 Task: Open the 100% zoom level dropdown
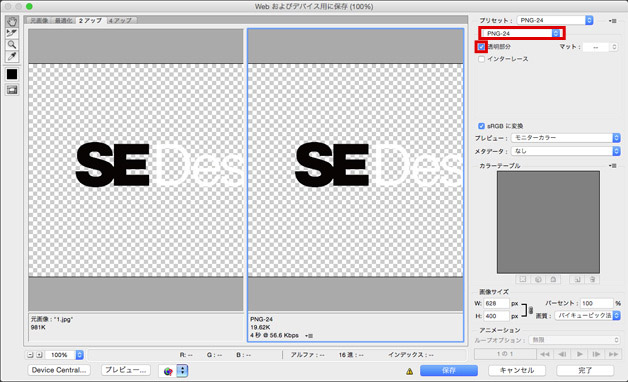click(64, 355)
